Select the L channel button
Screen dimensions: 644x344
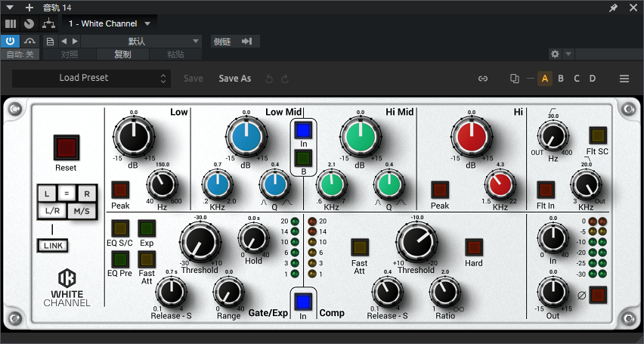[47, 194]
